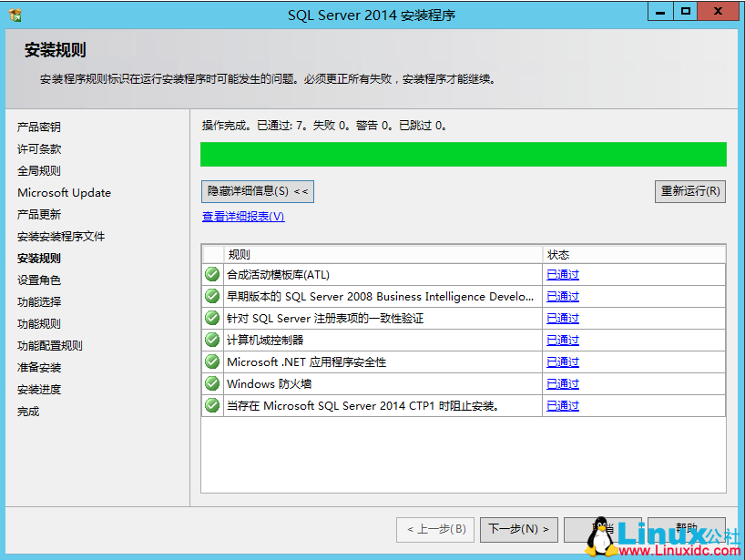Select 安装进度 in the sidebar list
Image resolution: width=745 pixels, height=560 pixels.
click(37, 390)
